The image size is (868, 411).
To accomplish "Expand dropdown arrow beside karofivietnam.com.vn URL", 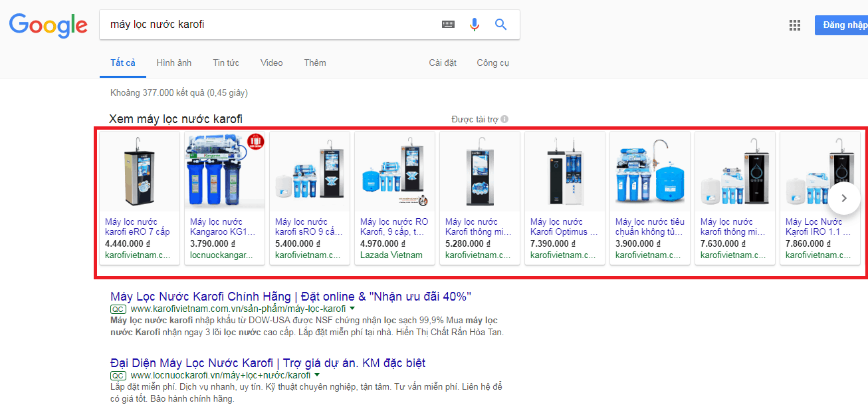I will (352, 309).
